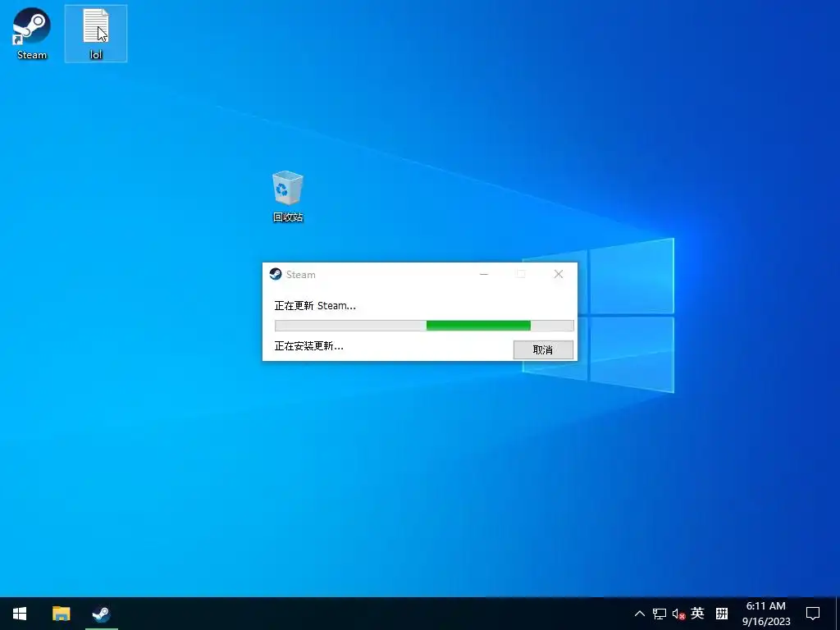This screenshot has height=630, width=840.
Task: Select the Recycle Bin (回收站) desktop icon
Action: point(288,196)
